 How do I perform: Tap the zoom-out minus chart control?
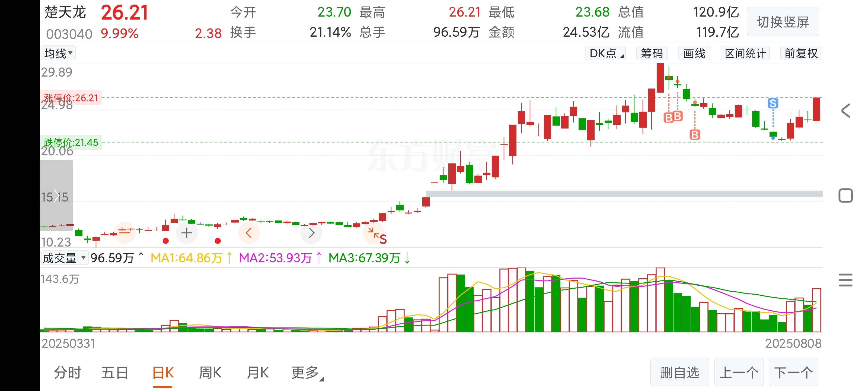124,232
